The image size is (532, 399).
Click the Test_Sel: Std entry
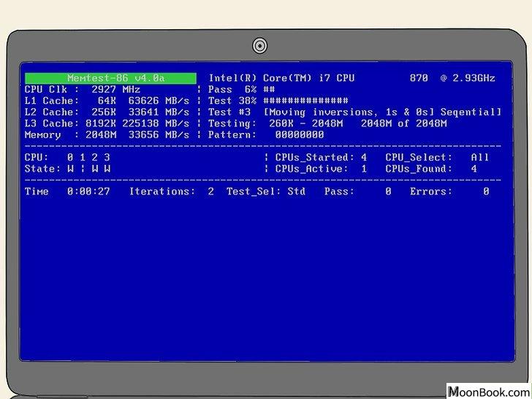click(x=266, y=191)
